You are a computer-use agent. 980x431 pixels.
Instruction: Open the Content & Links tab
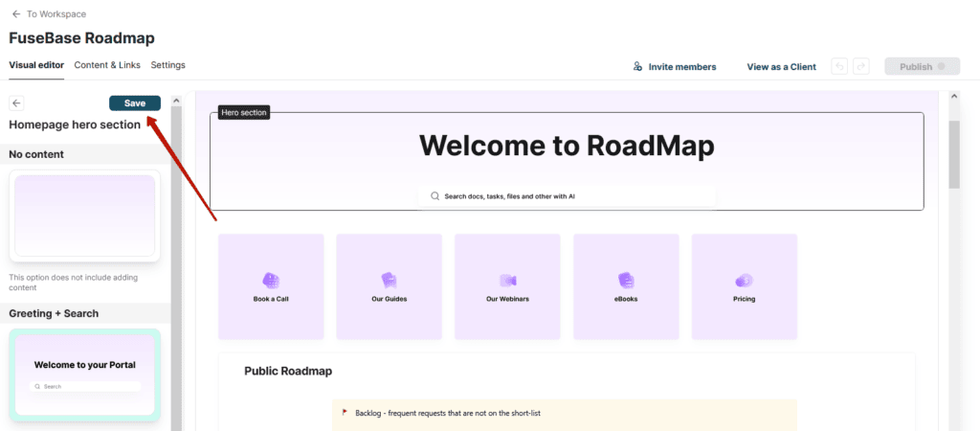click(x=107, y=65)
